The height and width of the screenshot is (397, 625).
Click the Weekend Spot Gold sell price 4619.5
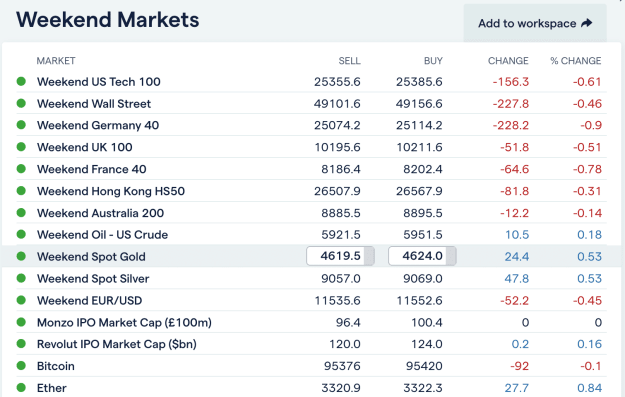coord(340,256)
